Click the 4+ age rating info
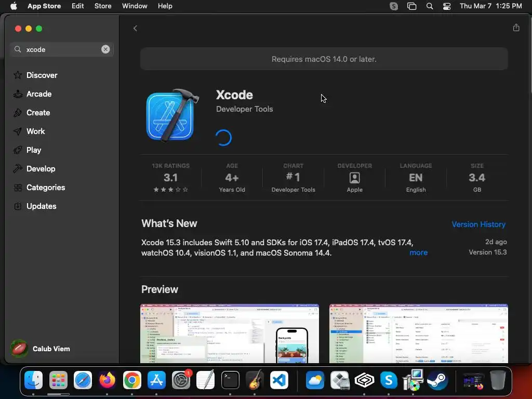 click(232, 178)
